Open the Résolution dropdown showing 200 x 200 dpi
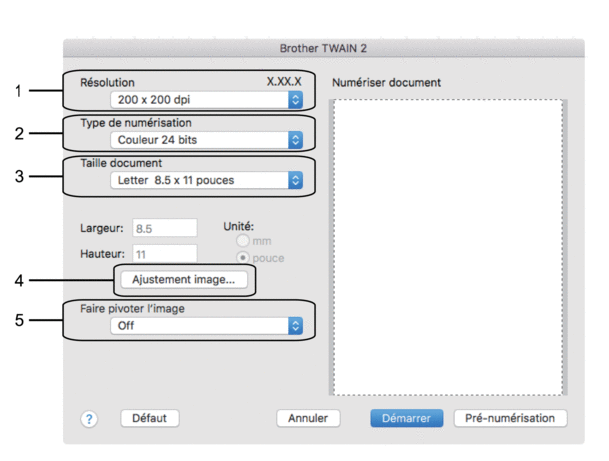Viewport: 609px width, 461px height. coord(206,100)
